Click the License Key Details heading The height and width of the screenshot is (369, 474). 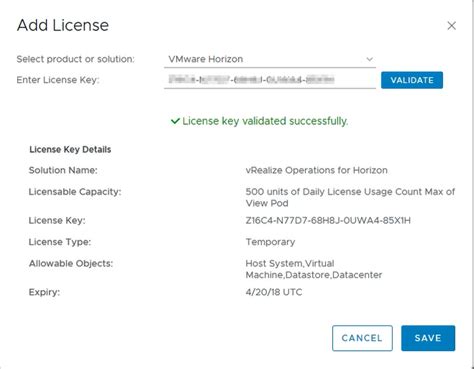[70, 149]
